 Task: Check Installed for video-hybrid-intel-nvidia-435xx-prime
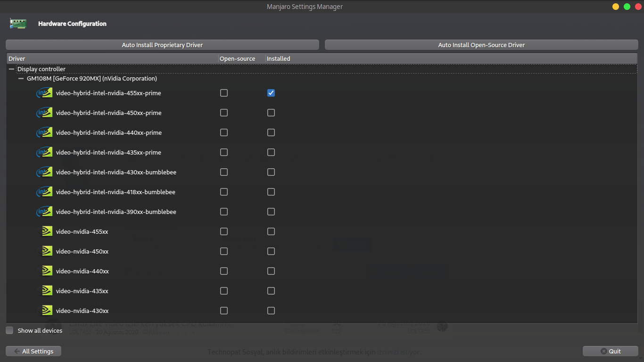click(271, 152)
